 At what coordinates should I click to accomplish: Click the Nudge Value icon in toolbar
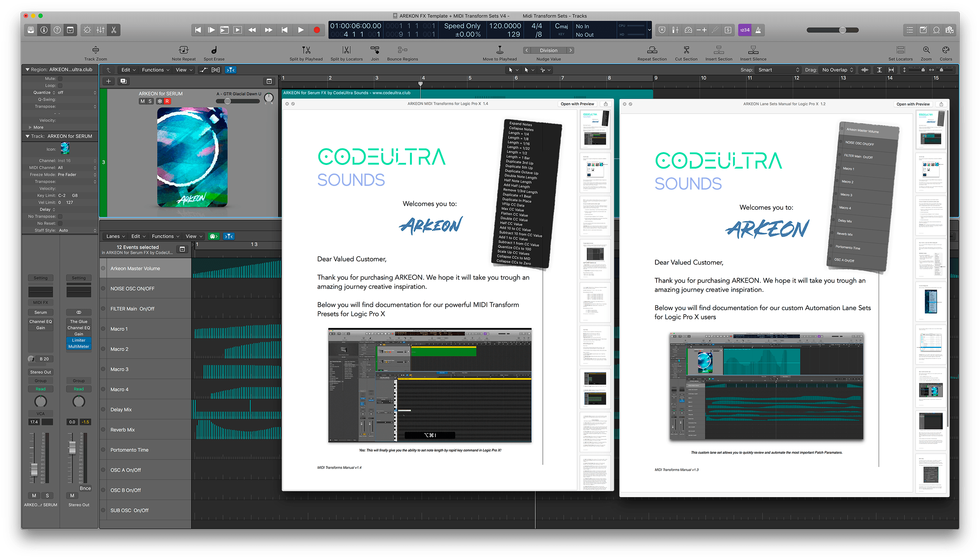click(549, 51)
